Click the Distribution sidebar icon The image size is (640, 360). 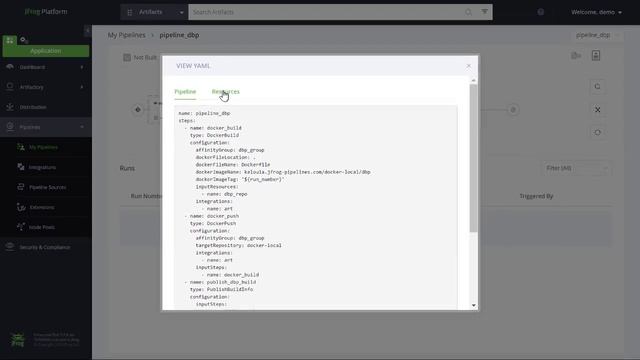coord(10,107)
